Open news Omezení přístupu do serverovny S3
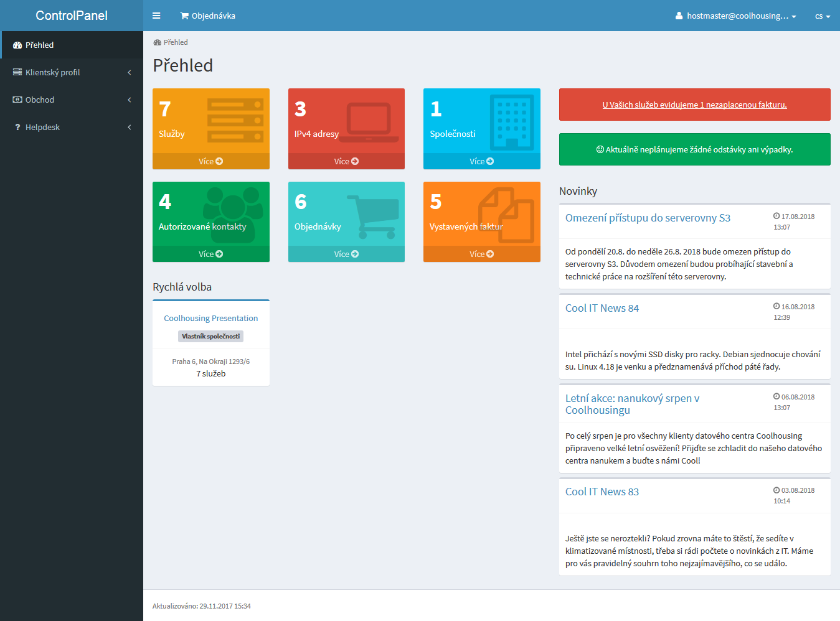 (648, 218)
